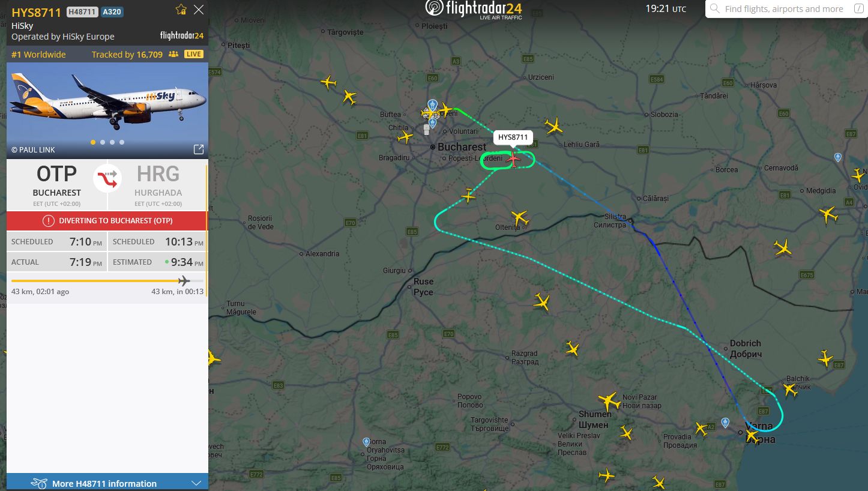Image resolution: width=868 pixels, height=491 pixels.
Task: Add HYS8711 to favorites with star icon
Action: tap(181, 9)
